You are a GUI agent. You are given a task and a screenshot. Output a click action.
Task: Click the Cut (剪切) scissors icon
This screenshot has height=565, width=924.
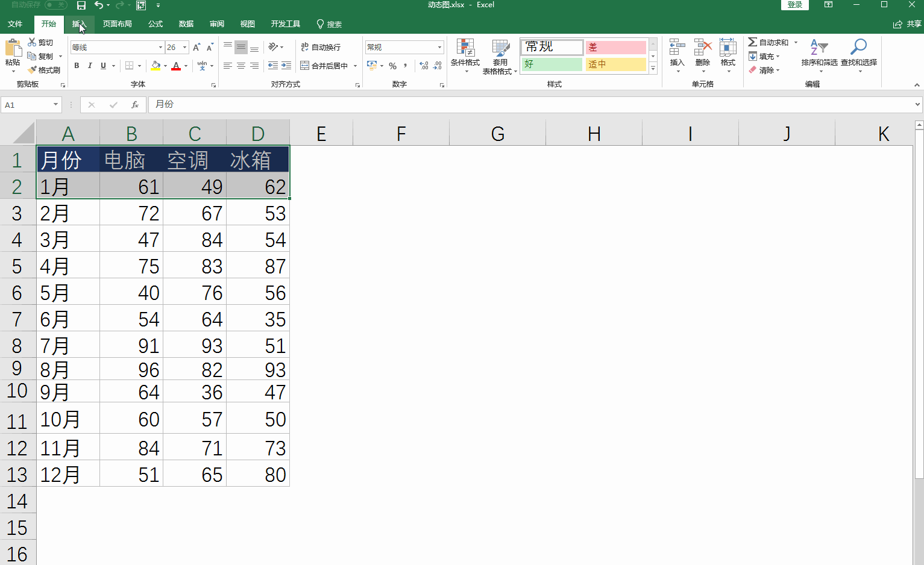tap(32, 42)
